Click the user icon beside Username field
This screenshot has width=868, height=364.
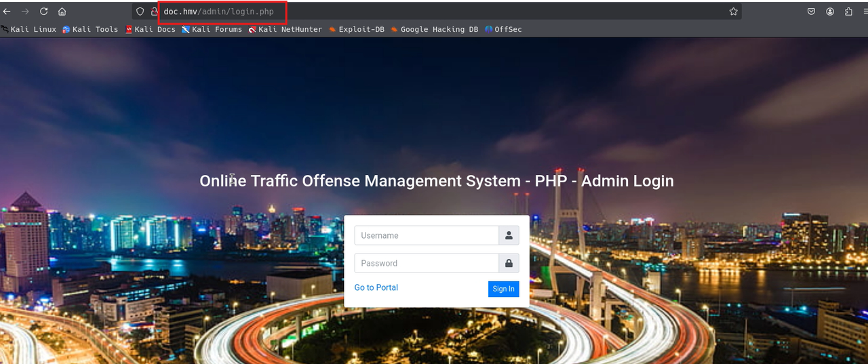coord(509,235)
